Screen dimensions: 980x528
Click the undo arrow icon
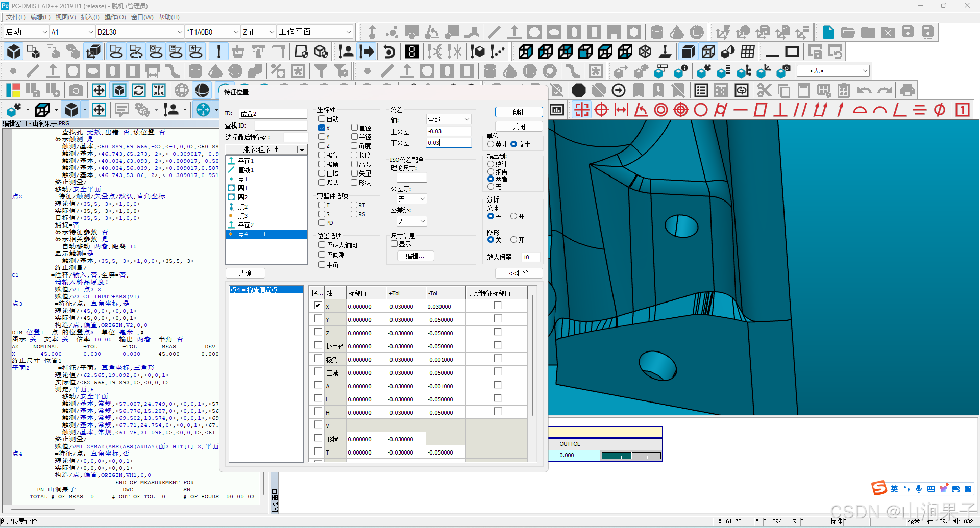864,91
